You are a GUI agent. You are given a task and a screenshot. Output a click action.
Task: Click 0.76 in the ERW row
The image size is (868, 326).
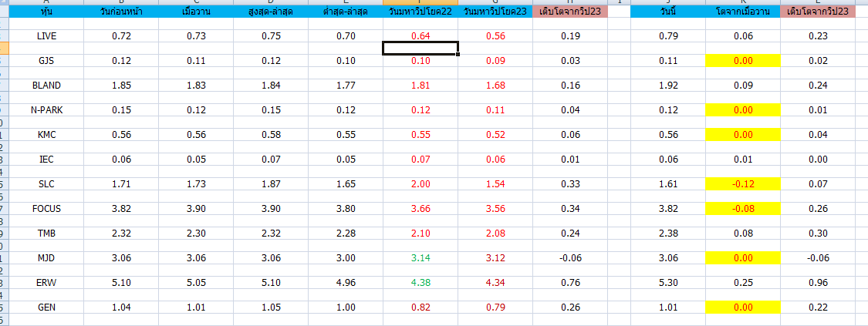[570, 283]
